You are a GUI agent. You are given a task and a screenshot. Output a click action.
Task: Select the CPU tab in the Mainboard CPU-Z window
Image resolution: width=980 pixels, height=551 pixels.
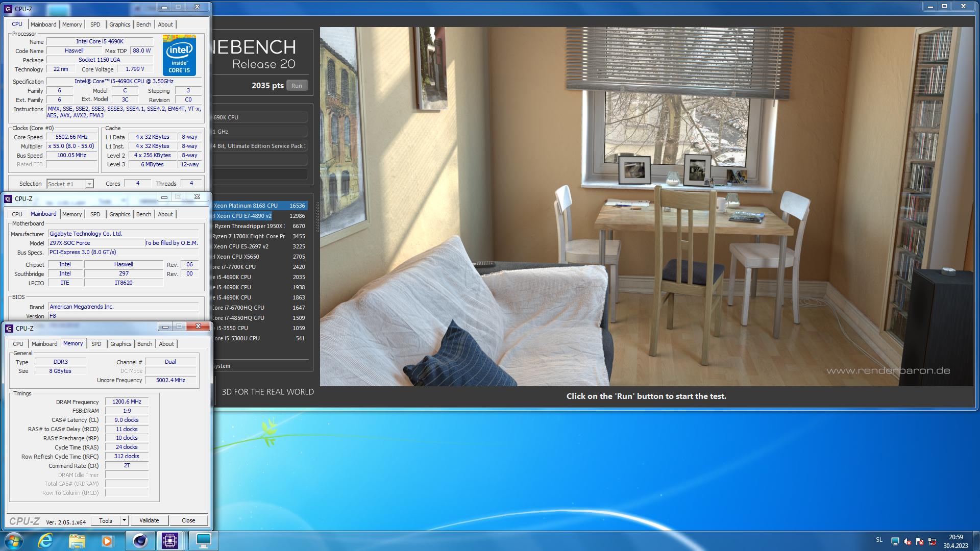pos(17,214)
